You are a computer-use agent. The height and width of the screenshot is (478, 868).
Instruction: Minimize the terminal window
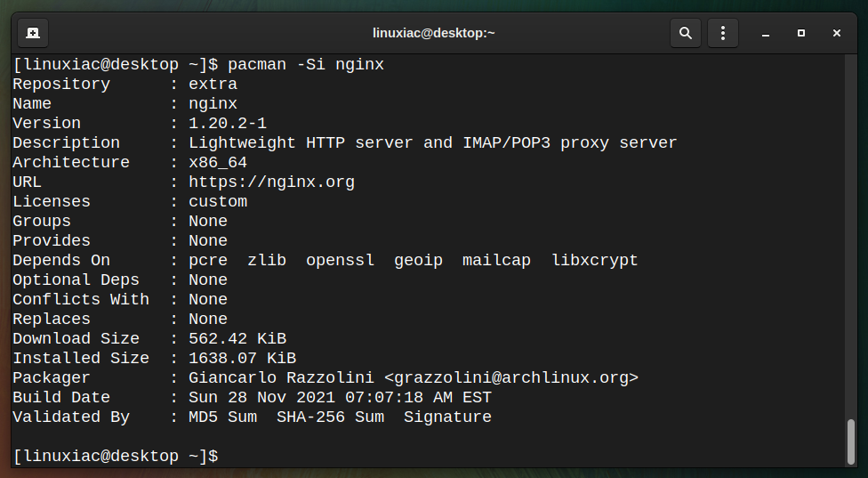pos(766,33)
